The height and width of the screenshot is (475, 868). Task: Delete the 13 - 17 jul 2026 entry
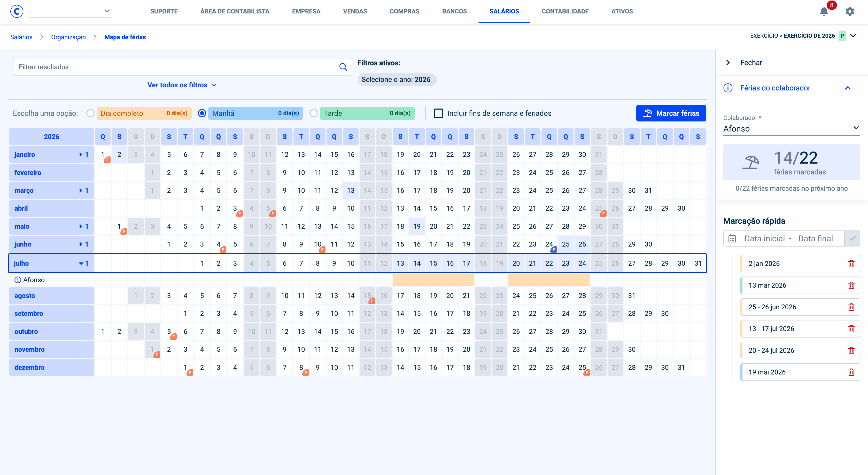pos(851,329)
